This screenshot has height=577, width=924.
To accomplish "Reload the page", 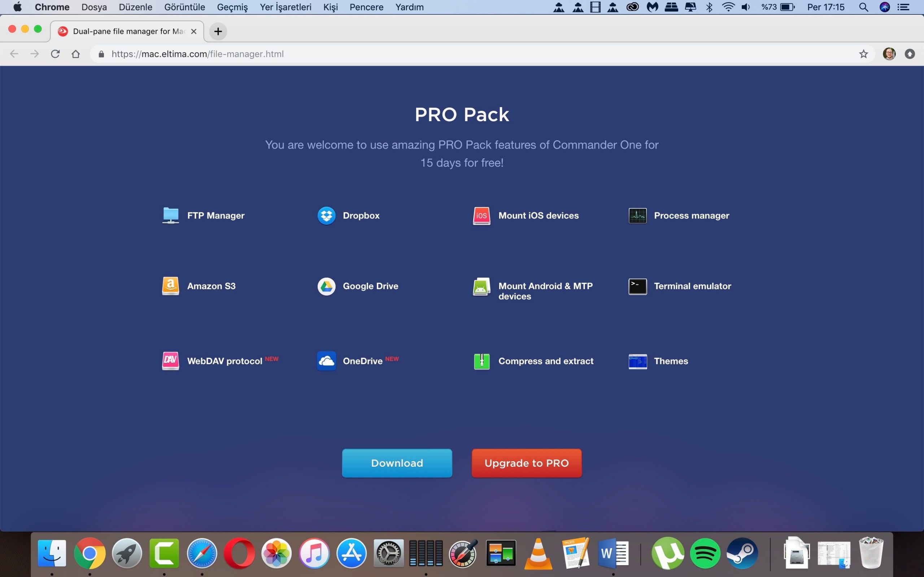I will [x=55, y=54].
